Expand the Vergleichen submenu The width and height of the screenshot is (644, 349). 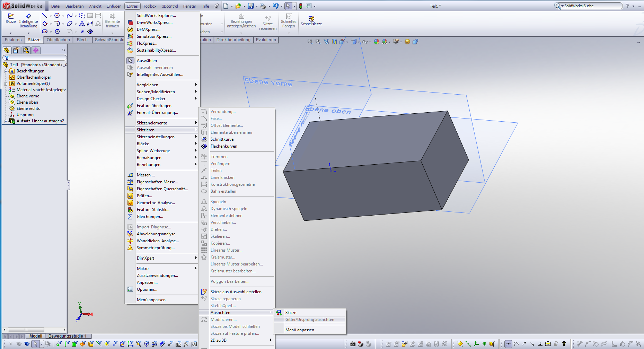[x=162, y=85]
